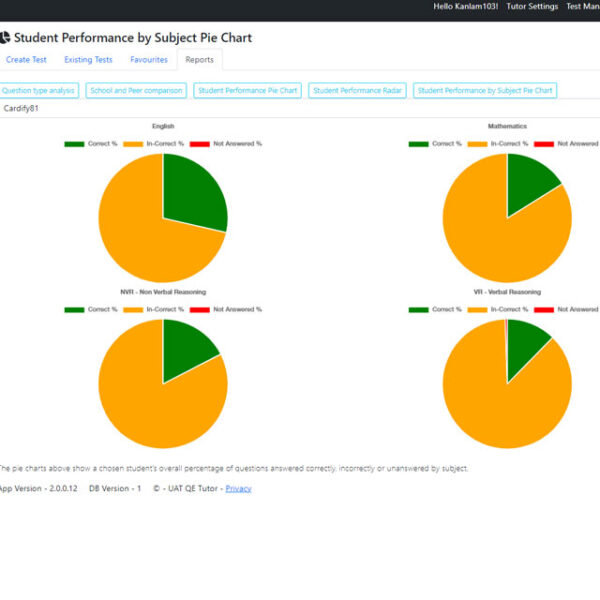Open the Favourites tab
Screen dimensions: 600x600
point(149,60)
